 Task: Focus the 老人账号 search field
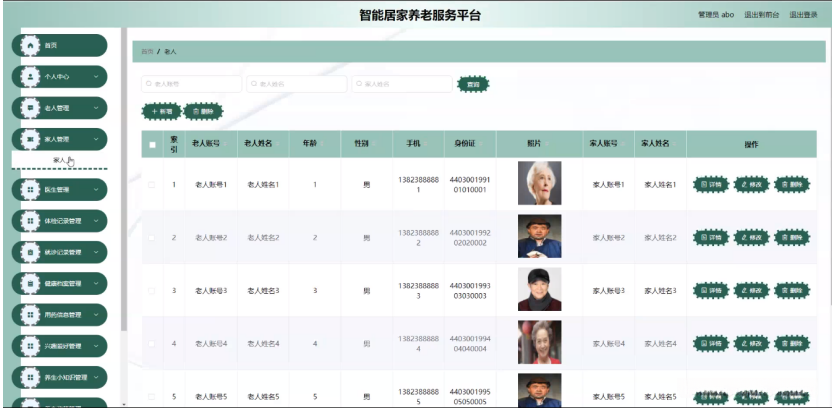click(x=192, y=84)
